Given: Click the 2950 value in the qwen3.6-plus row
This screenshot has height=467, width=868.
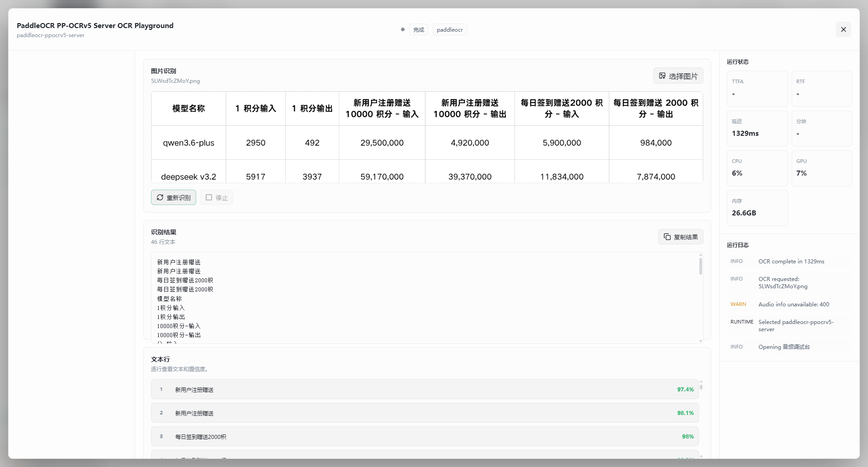Looking at the screenshot, I should coord(255,143).
